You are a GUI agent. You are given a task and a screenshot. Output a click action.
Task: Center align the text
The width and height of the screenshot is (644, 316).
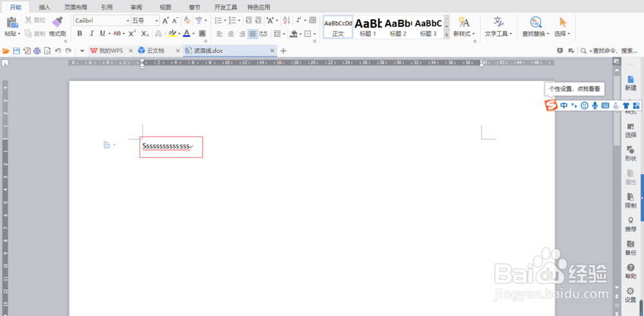(x=231, y=33)
